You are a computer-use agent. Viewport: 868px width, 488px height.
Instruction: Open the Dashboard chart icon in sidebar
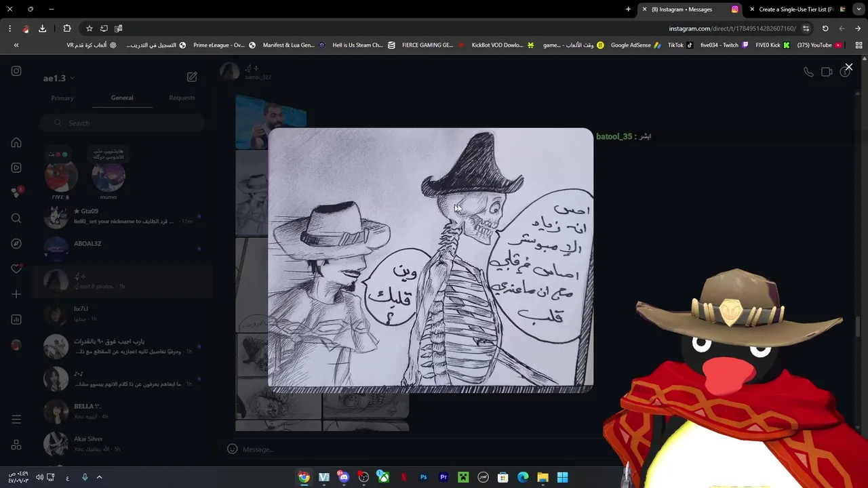coord(16,319)
